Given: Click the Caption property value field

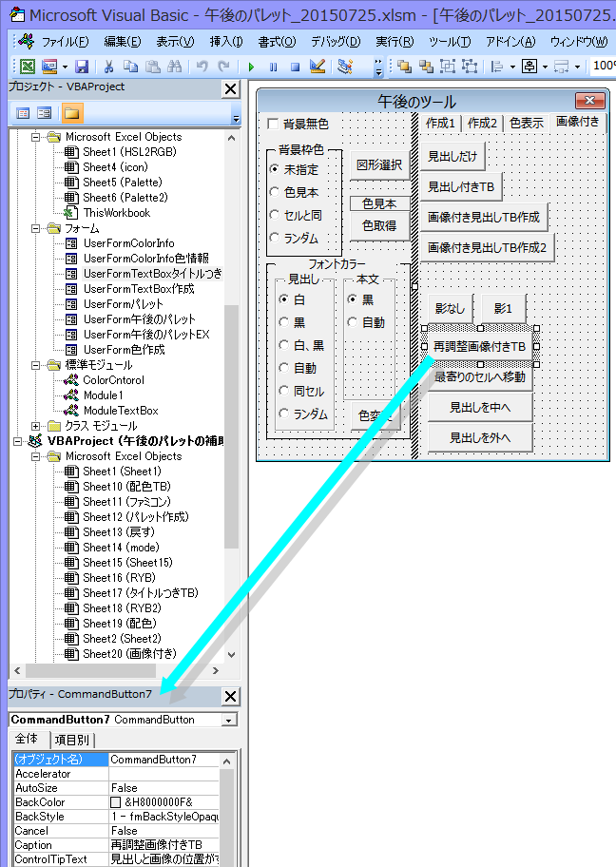Looking at the screenshot, I should click(x=164, y=845).
